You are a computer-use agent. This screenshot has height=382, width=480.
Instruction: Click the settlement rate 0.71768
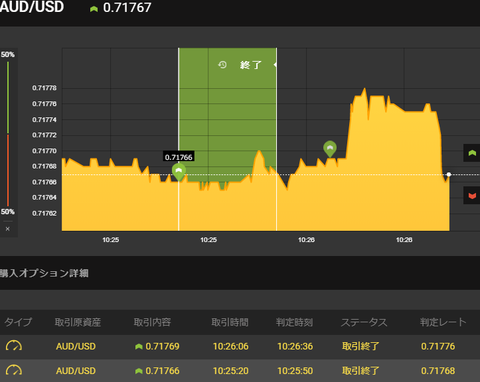438,371
